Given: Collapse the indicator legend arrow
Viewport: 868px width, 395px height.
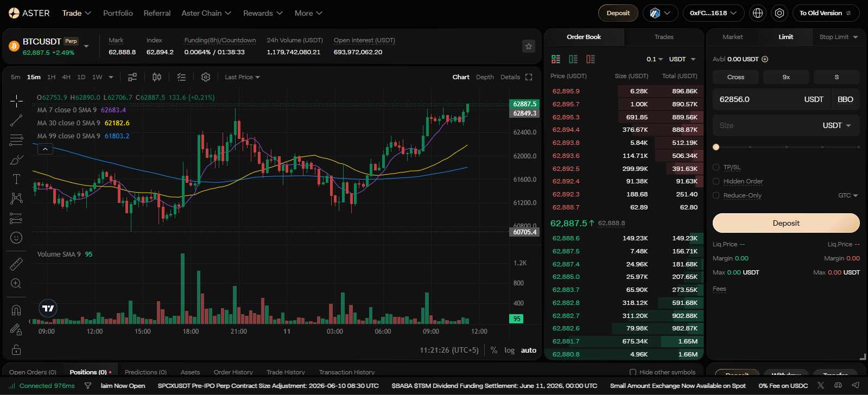Looking at the screenshot, I should coord(46,149).
